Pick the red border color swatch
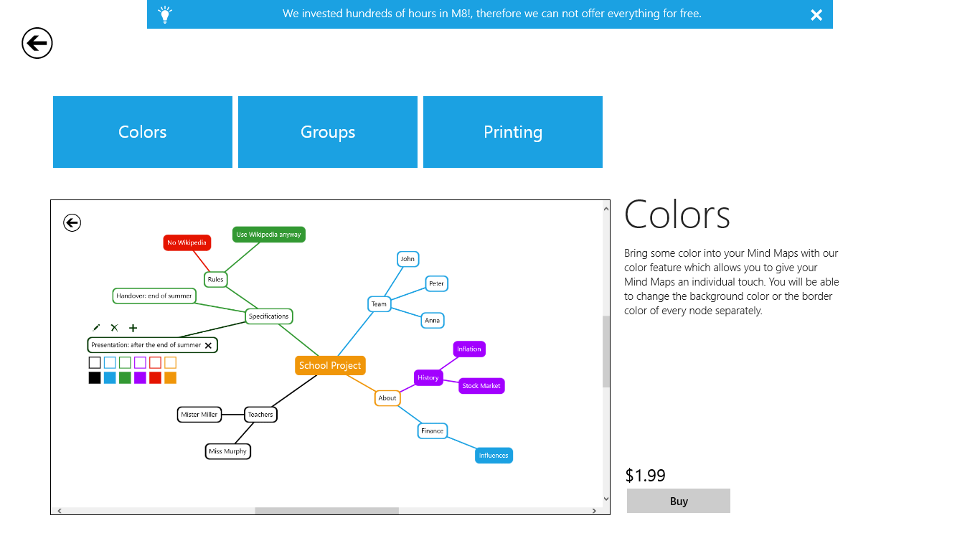 (155, 362)
